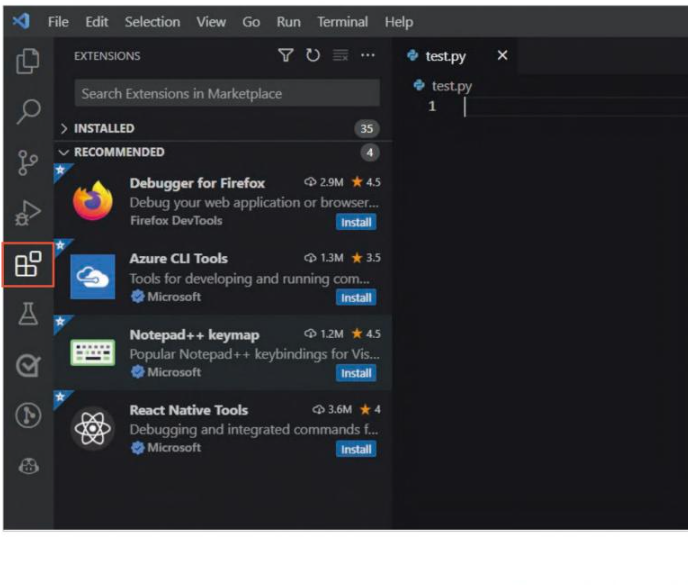Click the Debugger for Firefox logo
688x585 pixels.
pos(93,201)
